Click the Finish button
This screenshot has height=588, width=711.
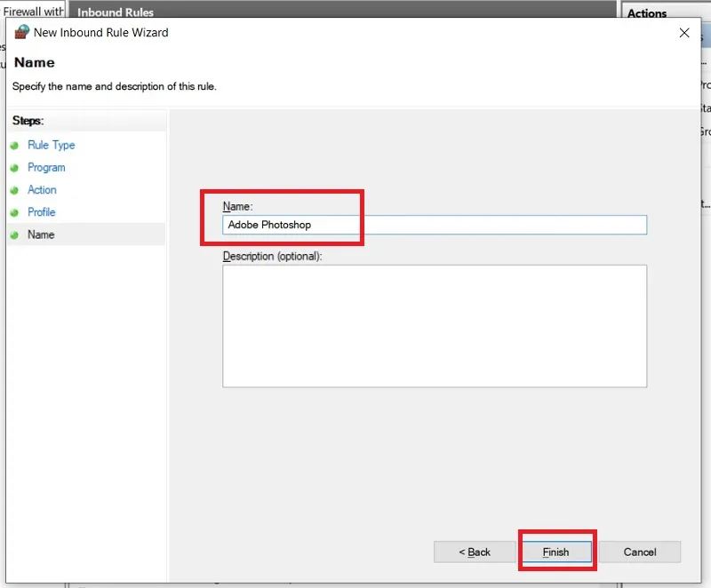click(556, 552)
